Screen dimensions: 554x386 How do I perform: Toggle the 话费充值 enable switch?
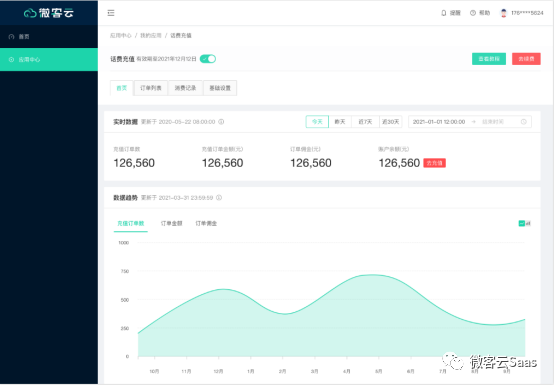click(x=208, y=59)
